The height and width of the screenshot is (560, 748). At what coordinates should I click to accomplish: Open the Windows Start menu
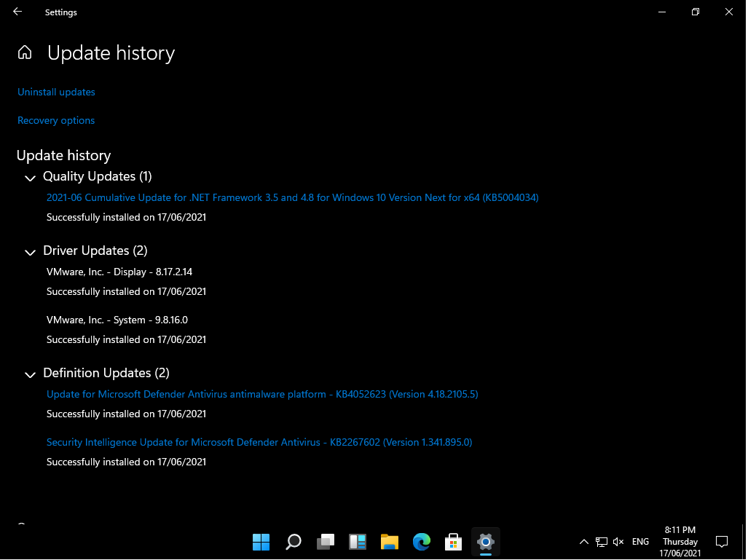coord(261,543)
